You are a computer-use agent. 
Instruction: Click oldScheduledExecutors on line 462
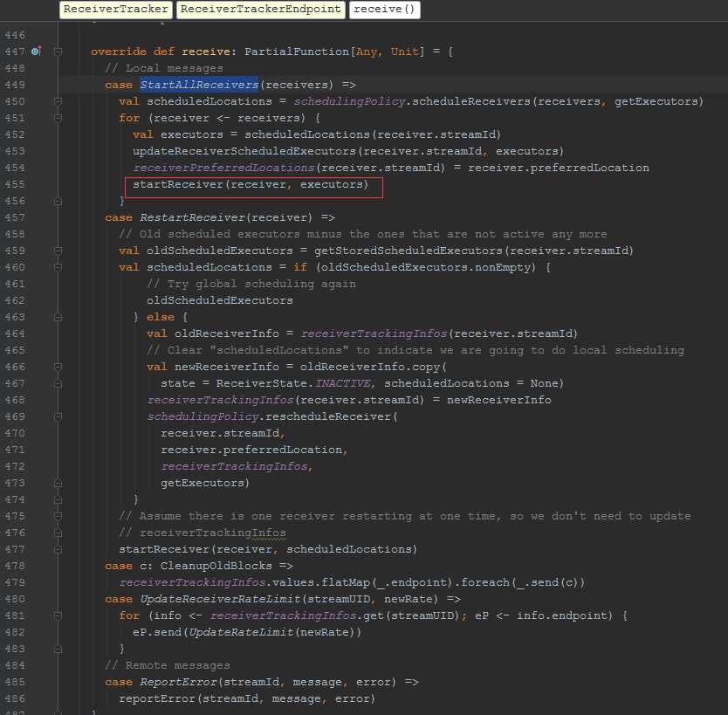pyautogui.click(x=220, y=300)
